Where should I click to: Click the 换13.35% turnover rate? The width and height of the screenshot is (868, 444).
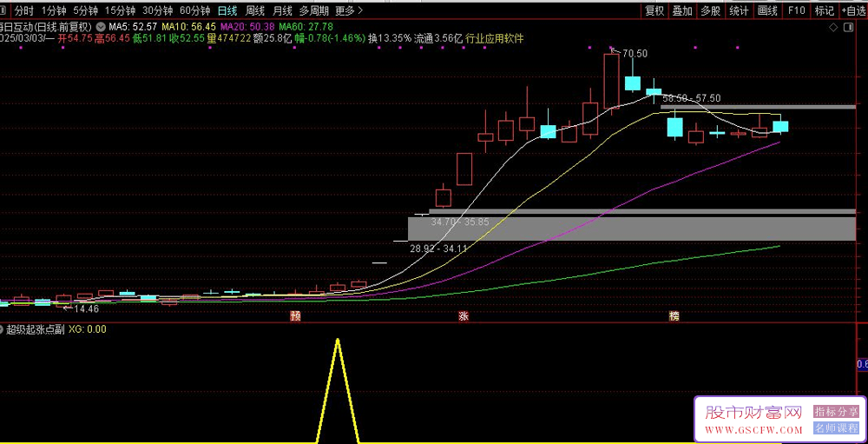click(x=391, y=38)
